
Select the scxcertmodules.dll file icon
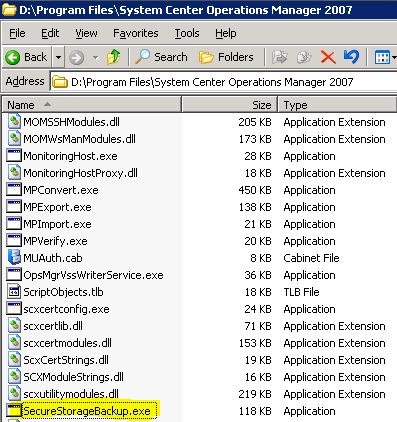(x=14, y=343)
